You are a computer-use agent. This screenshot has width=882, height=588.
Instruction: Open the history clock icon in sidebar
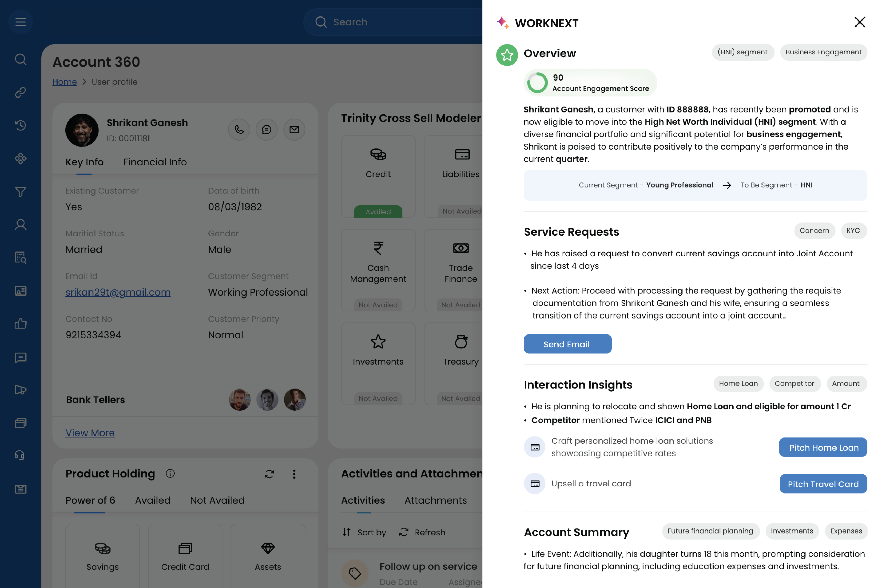tap(21, 125)
